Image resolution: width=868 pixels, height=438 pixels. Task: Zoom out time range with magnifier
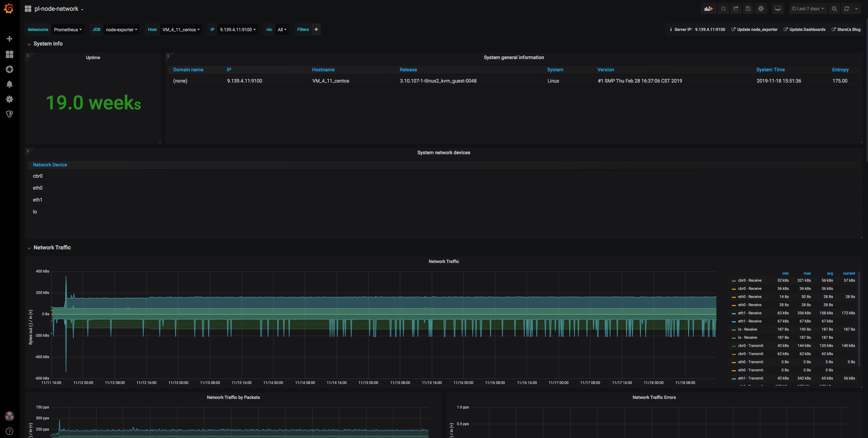point(834,9)
